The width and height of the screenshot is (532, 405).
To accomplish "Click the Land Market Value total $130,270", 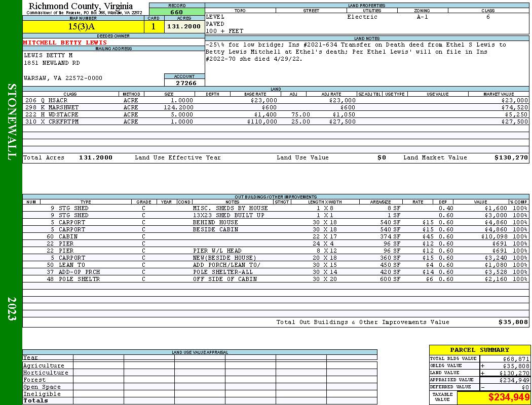I will pyautogui.click(x=511, y=158).
